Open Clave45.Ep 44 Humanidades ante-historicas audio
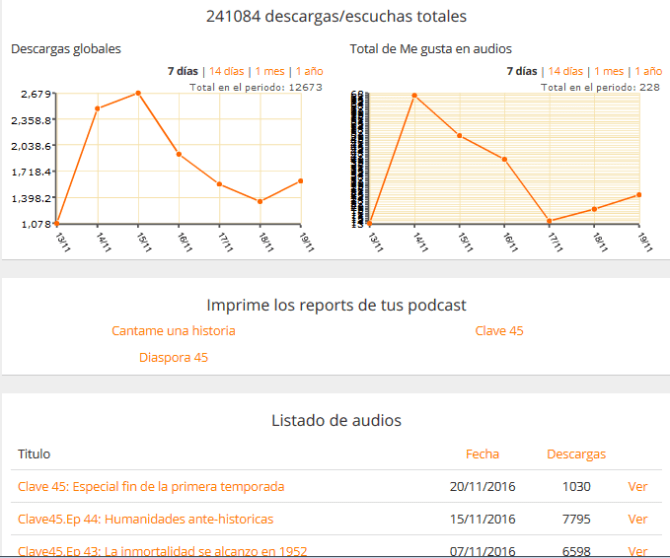The image size is (670, 558). 145,519
